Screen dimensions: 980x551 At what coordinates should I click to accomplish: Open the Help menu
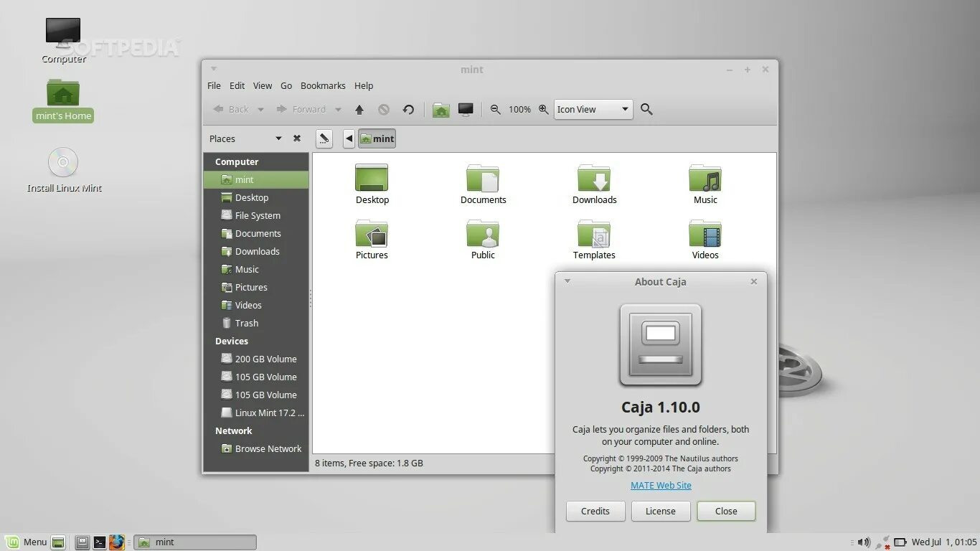pyautogui.click(x=364, y=85)
